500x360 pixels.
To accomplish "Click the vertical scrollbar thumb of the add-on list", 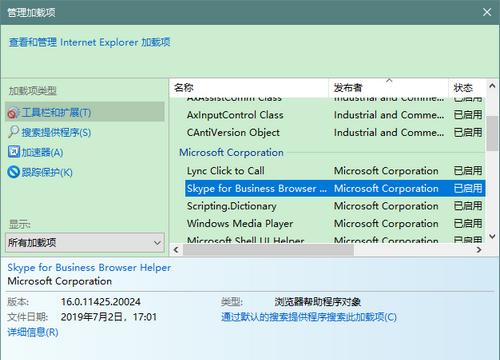I will coord(492,133).
